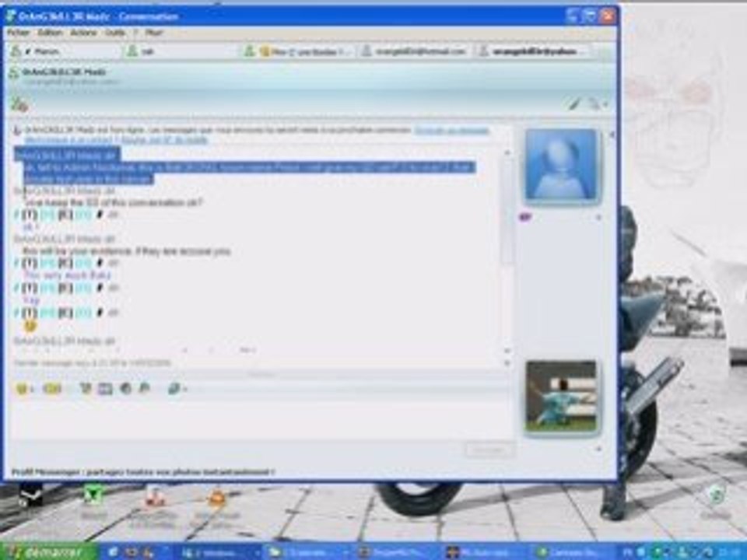The height and width of the screenshot is (560, 747).
Task: Click the Profil Messenger ad text at bottom
Action: 143,472
